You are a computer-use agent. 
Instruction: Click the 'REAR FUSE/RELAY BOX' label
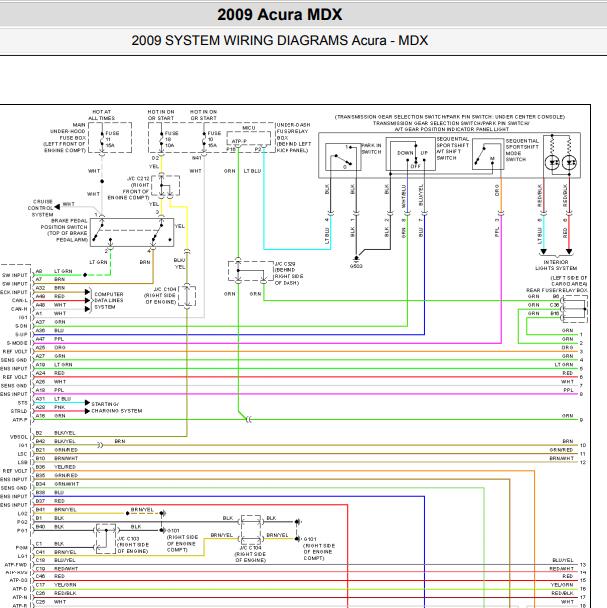557,290
